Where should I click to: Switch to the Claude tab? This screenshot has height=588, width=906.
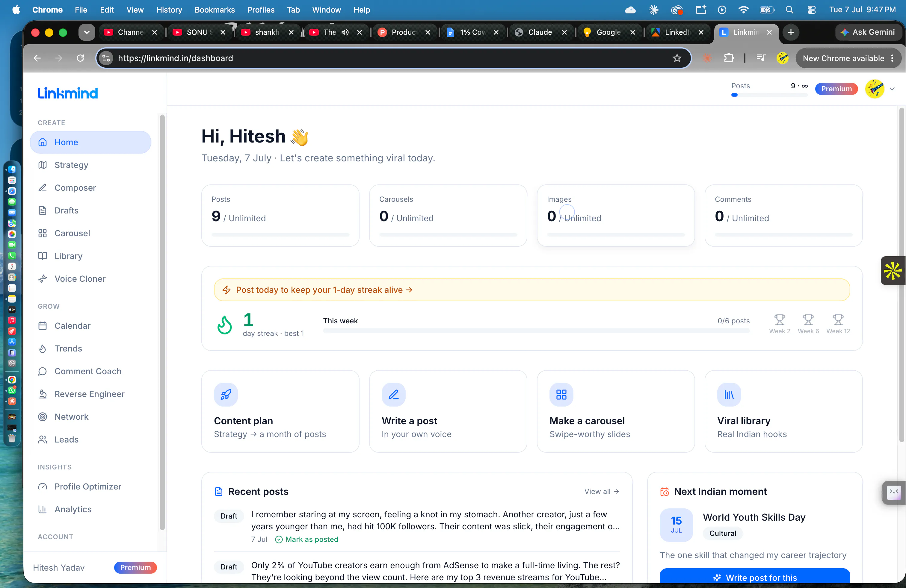540,32
